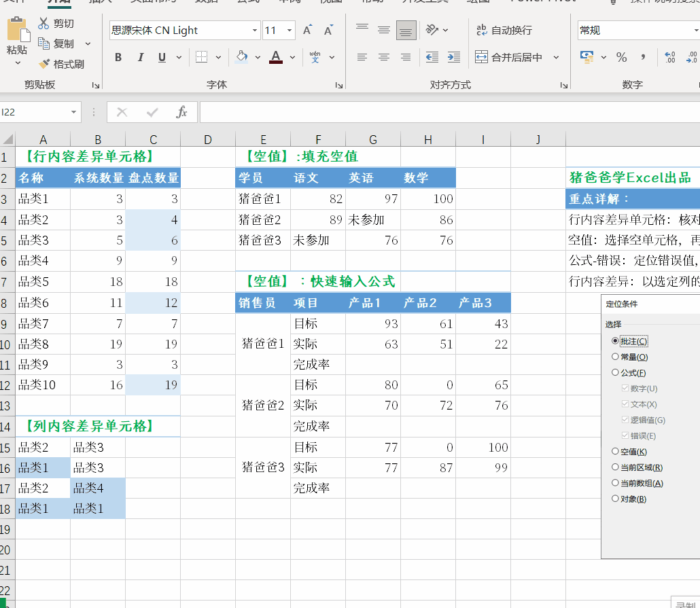Open the font size dropdown

click(290, 31)
